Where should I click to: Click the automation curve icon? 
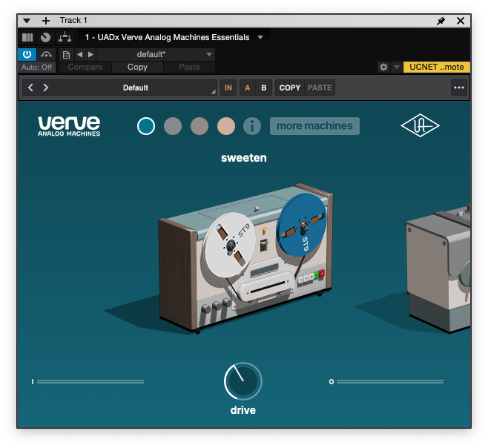46,54
